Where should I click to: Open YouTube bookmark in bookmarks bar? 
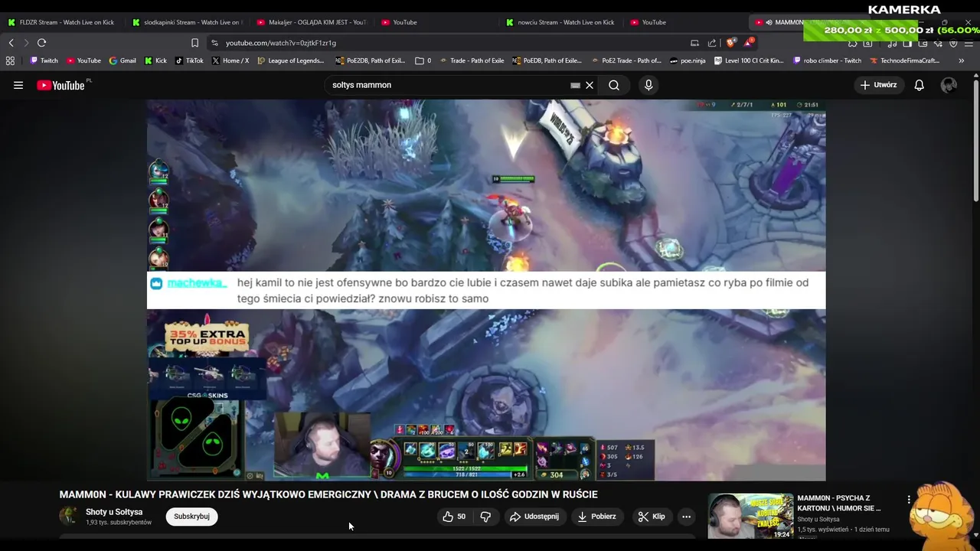point(84,60)
